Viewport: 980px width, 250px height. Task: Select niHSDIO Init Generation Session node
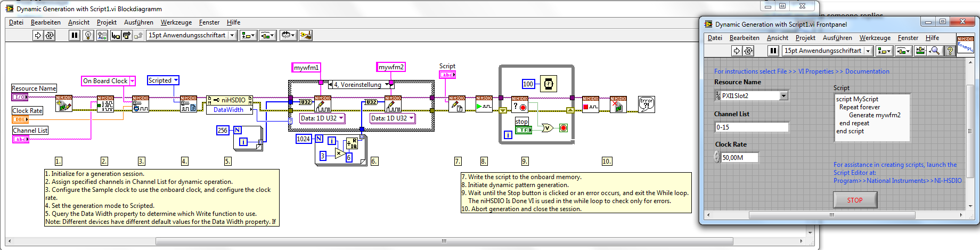[x=64, y=103]
